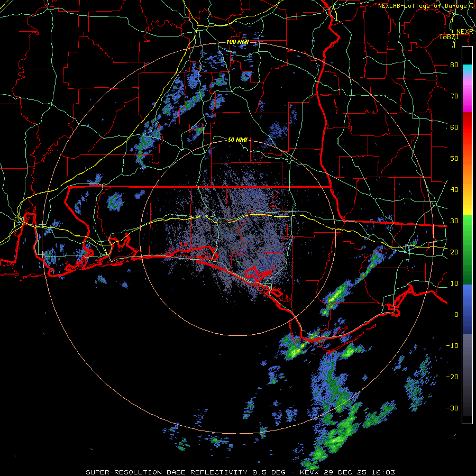Image resolution: width=476 pixels, height=476 pixels.
Task: Click the "50" value on the dBZ scale
Action: [x=454, y=159]
